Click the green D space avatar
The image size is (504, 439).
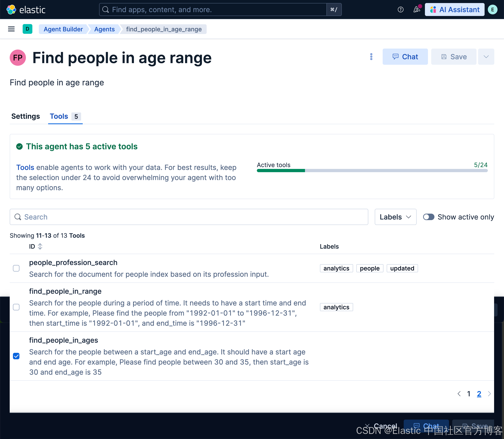click(x=28, y=29)
